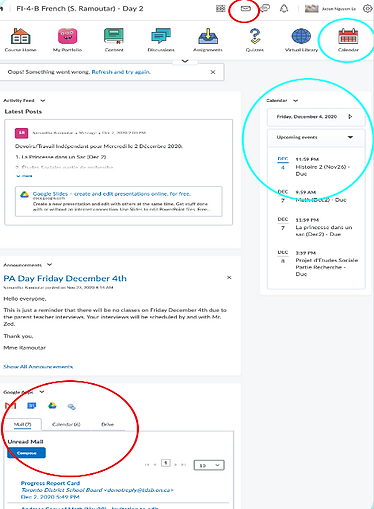The height and width of the screenshot is (509, 374).
Task: Dismiss the error message banner
Action: tap(213, 72)
